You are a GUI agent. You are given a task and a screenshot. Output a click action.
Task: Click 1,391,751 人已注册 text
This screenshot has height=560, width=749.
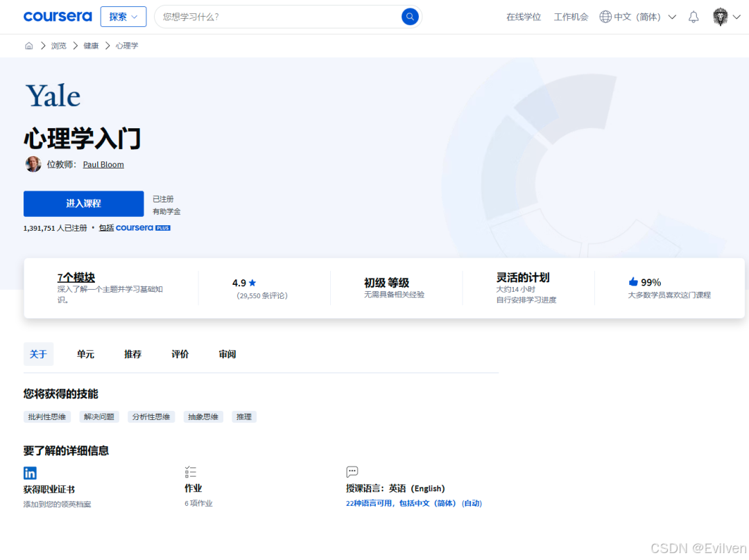pos(55,228)
